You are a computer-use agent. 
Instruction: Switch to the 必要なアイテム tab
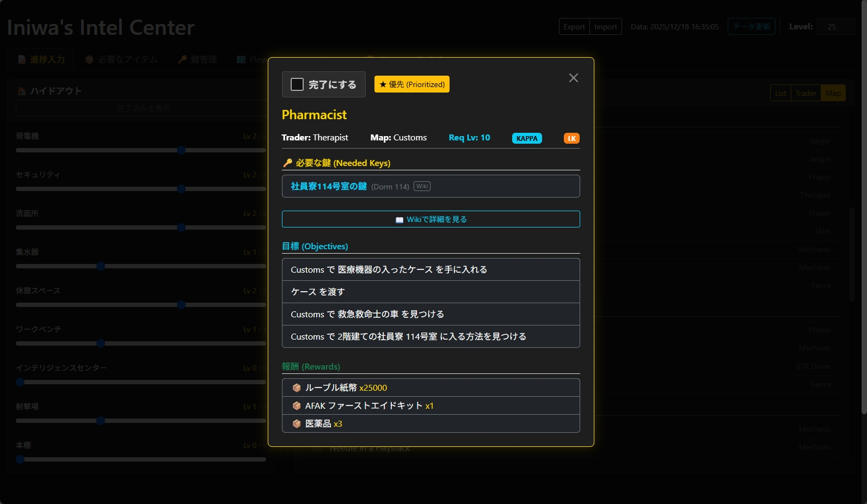(x=121, y=59)
